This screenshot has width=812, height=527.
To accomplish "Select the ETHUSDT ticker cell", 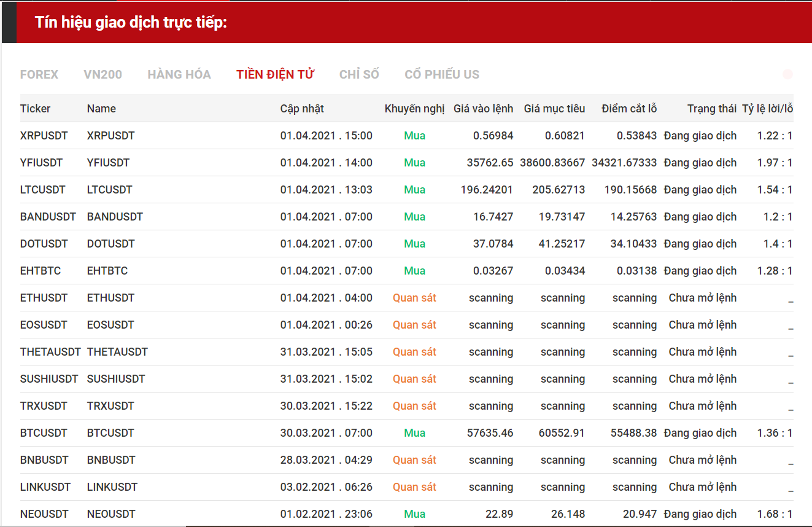I will pyautogui.click(x=44, y=298).
